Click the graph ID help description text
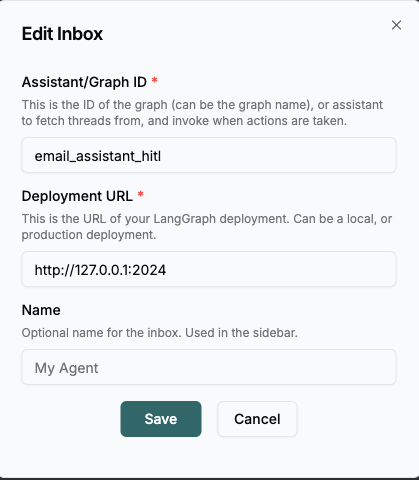419x480 pixels. [x=202, y=113]
